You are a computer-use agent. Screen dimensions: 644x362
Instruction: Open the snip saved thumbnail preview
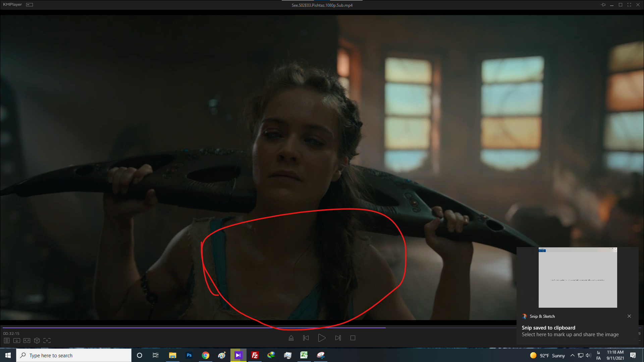coord(578,278)
